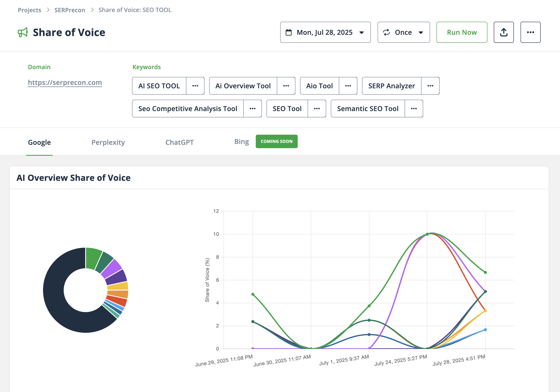The height and width of the screenshot is (392, 560).
Task: Select the Seo Competitive Analysis Tool chip
Action: click(x=188, y=109)
